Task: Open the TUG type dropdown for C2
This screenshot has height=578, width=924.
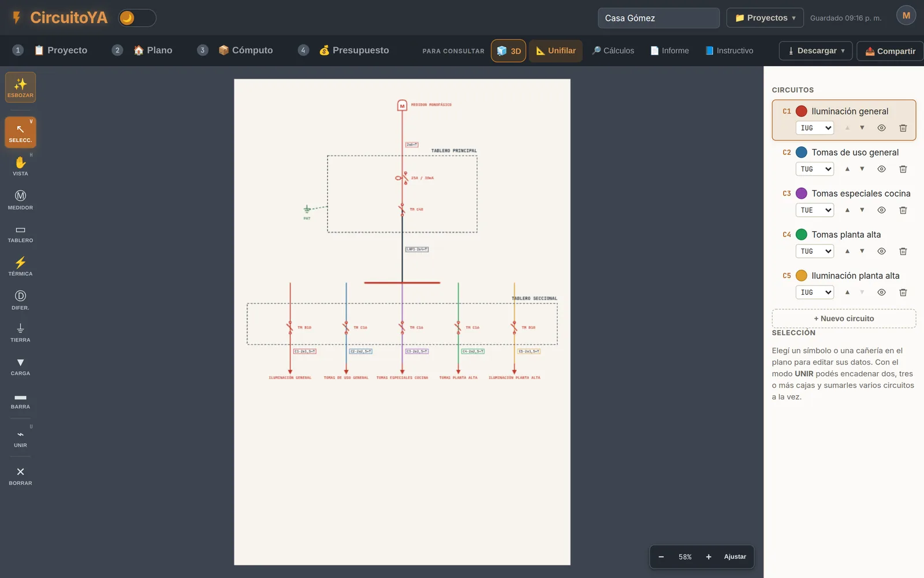Action: (x=815, y=169)
